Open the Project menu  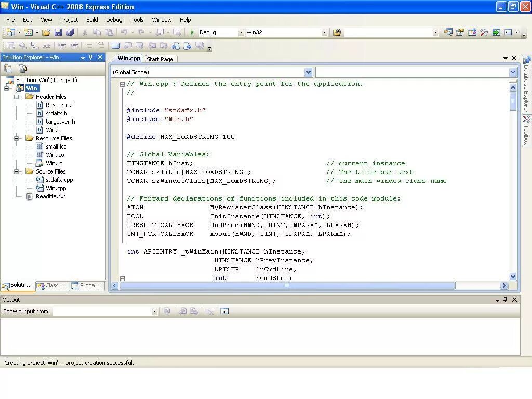pyautogui.click(x=69, y=20)
